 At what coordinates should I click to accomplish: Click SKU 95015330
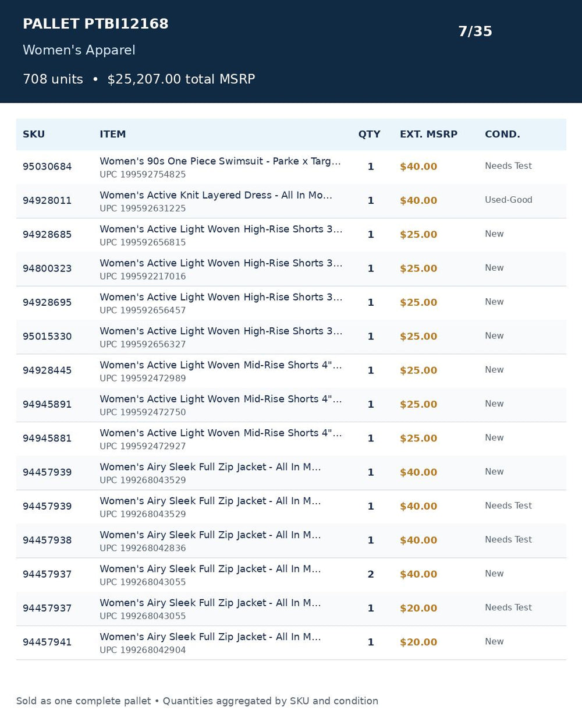(47, 337)
